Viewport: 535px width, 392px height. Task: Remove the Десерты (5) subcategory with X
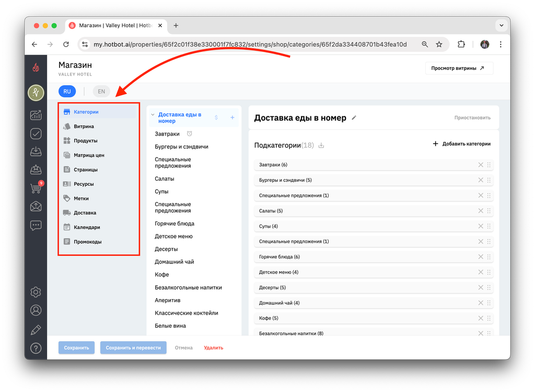pos(481,288)
